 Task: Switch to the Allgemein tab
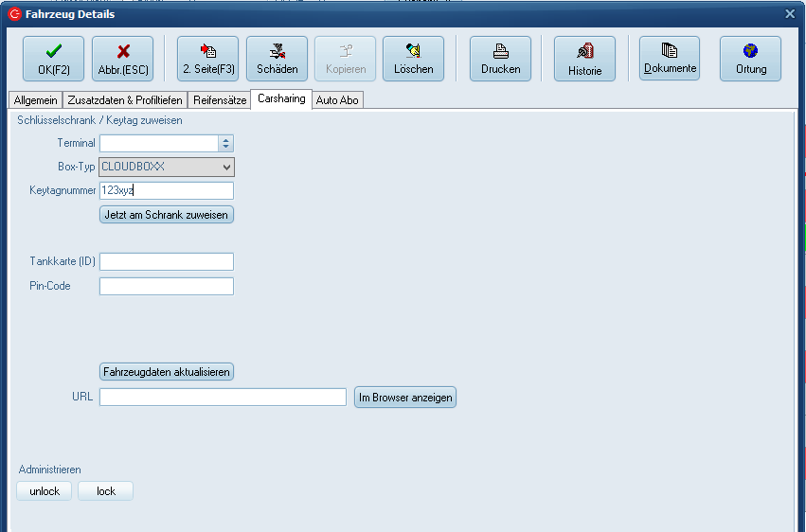click(x=36, y=100)
